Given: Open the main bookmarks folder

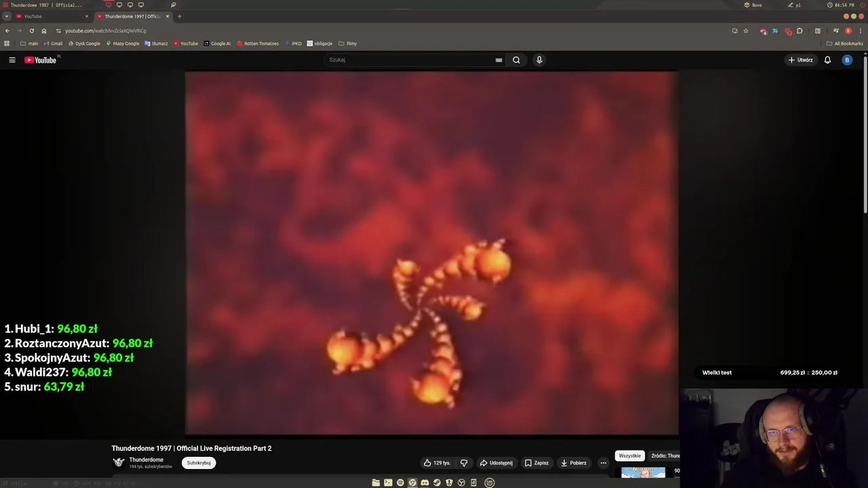Looking at the screenshot, I should 29,43.
